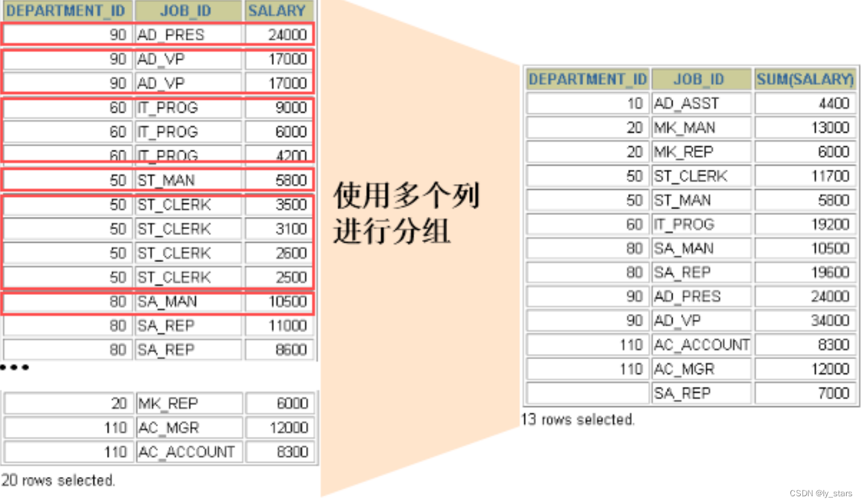Viewport: 862px width, 504px height.
Task: Click the 11700 sum for ST_CLERK
Action: tap(807, 176)
